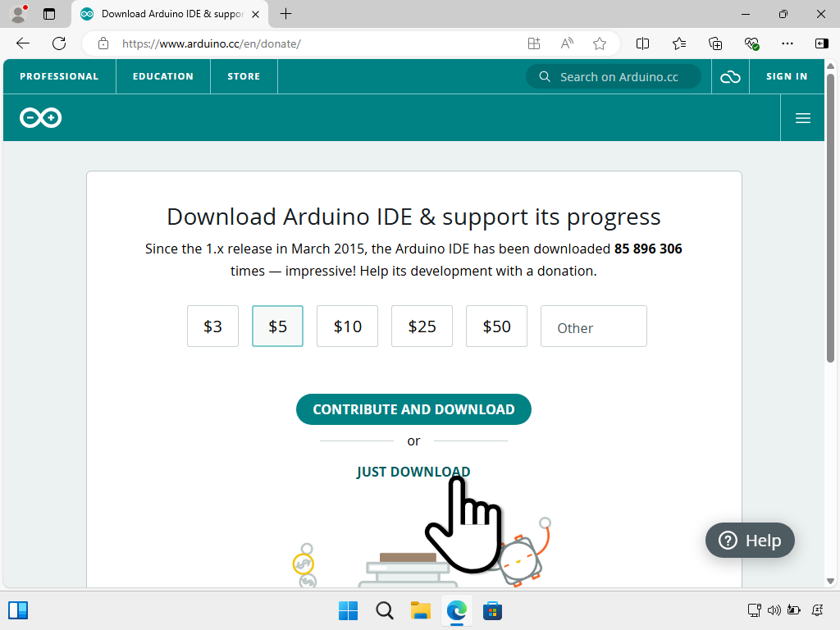Refresh the current page

click(59, 43)
